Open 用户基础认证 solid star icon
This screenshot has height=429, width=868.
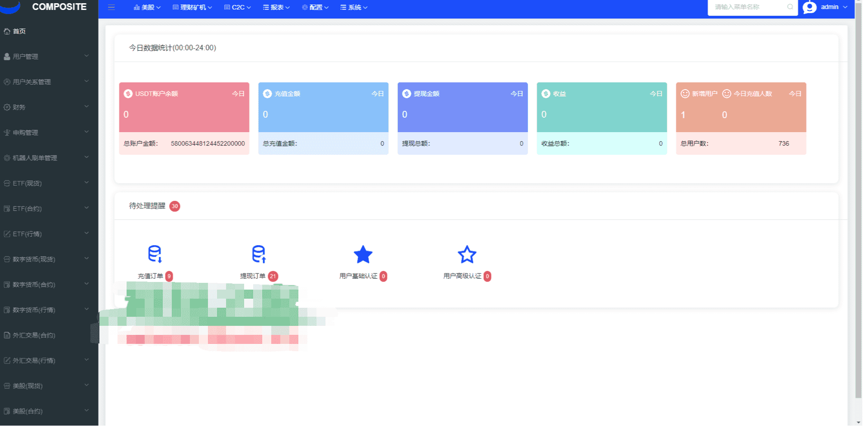point(363,255)
